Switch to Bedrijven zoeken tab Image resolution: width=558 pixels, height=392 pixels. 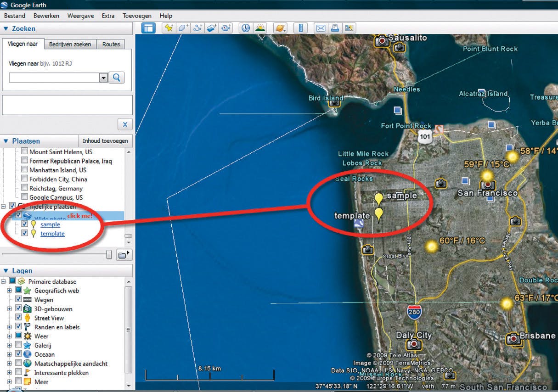(x=71, y=44)
